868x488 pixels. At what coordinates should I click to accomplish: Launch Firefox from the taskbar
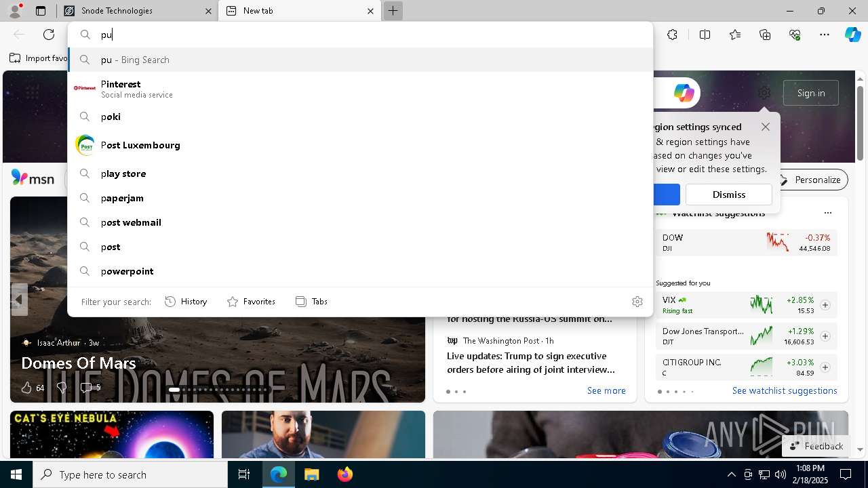(344, 474)
